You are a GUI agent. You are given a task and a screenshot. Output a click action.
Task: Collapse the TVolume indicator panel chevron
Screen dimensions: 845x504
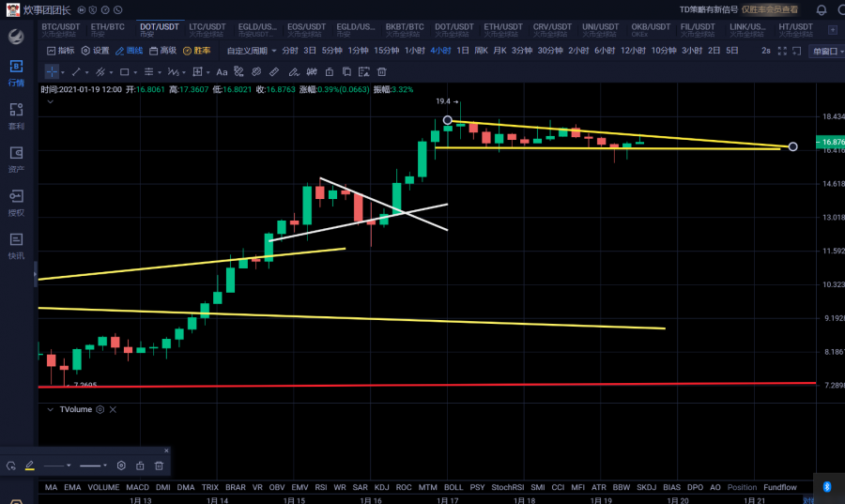pos(50,409)
